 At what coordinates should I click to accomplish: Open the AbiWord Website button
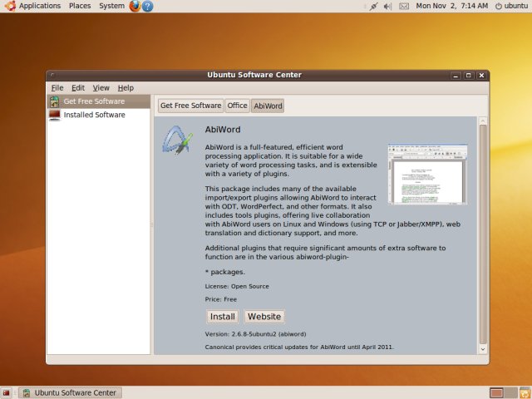(264, 317)
